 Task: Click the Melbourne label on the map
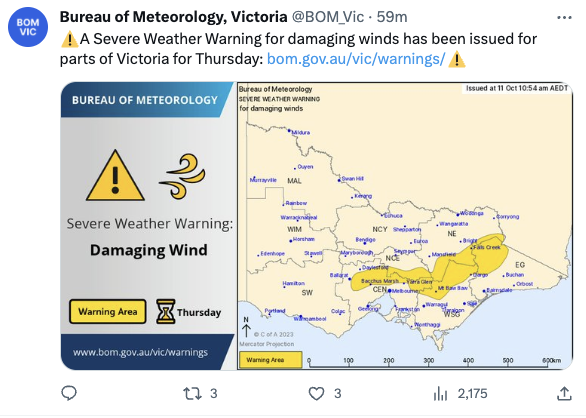tap(404, 291)
